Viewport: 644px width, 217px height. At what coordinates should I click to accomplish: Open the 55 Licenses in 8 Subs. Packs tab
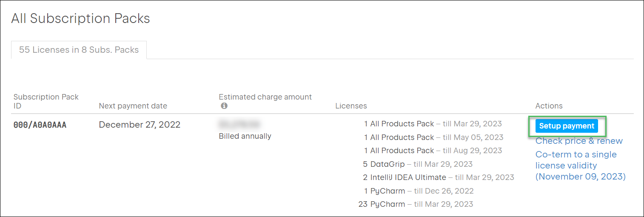79,50
